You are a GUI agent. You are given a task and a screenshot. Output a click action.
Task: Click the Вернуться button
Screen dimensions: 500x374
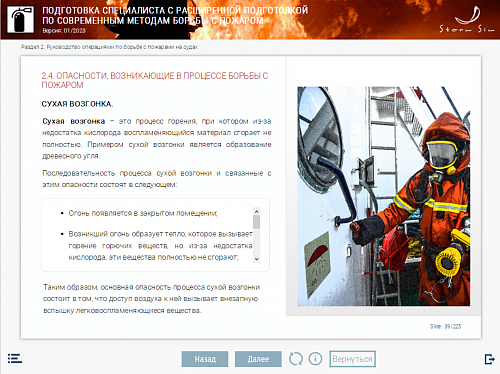(352, 359)
